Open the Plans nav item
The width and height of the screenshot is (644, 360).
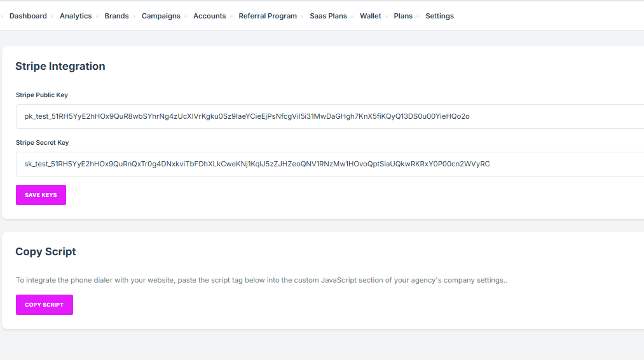[x=403, y=16]
